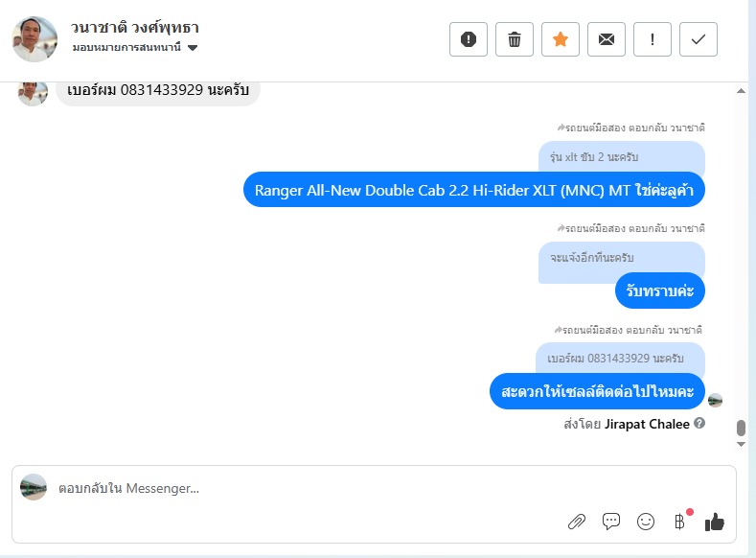Click the Jirapat Chalee sender name
Screen dimensions: 756x558
click(x=647, y=424)
